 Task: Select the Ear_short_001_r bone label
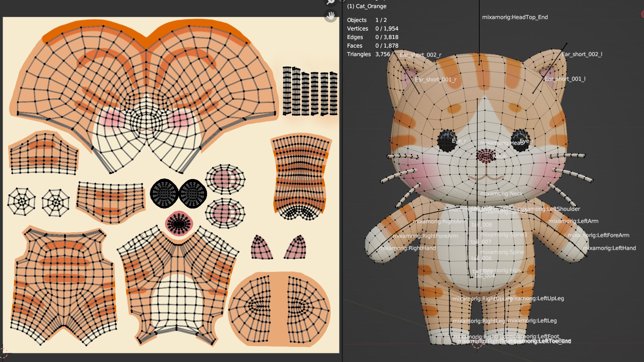point(435,79)
